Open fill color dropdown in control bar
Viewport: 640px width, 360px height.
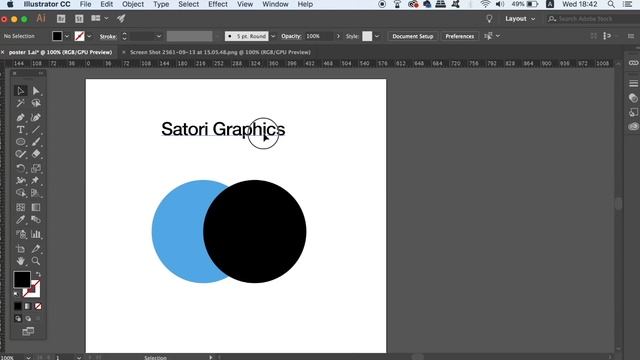point(67,36)
